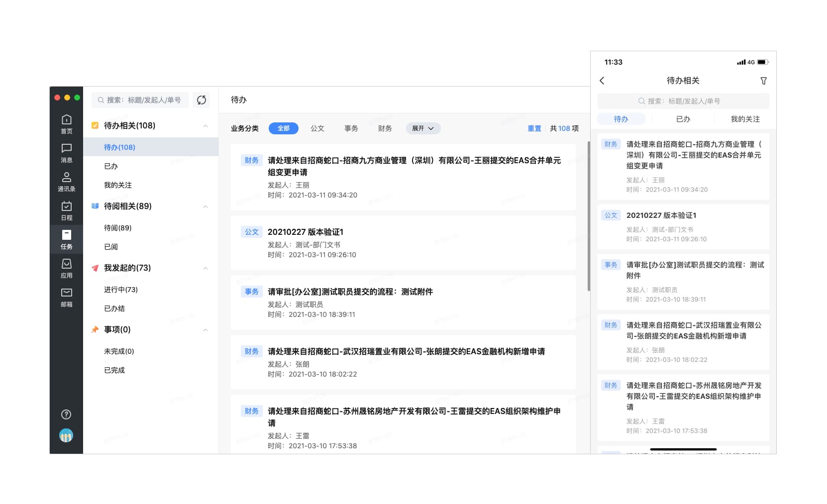Screen dimensions: 827x504
Task: Select the 财务 category filter
Action: [x=384, y=128]
